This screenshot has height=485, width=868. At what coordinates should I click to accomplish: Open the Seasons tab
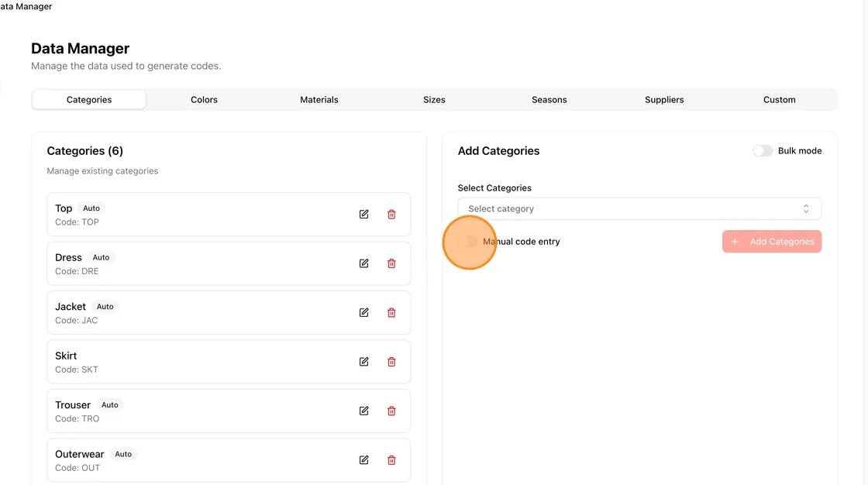click(549, 100)
